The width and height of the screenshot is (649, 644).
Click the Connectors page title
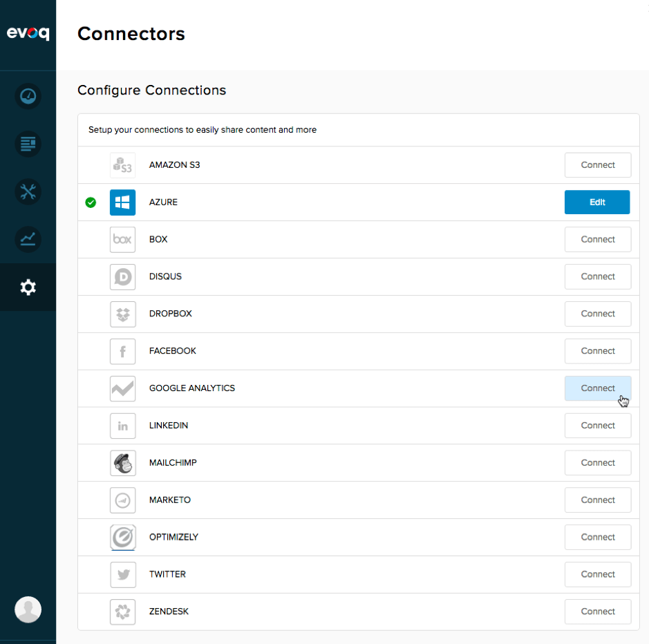click(131, 34)
